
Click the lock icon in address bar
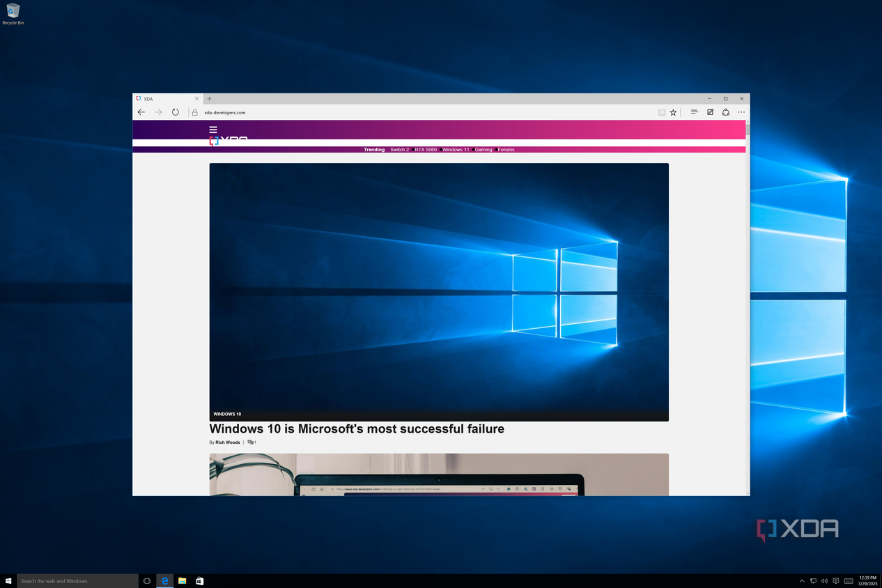(x=195, y=112)
